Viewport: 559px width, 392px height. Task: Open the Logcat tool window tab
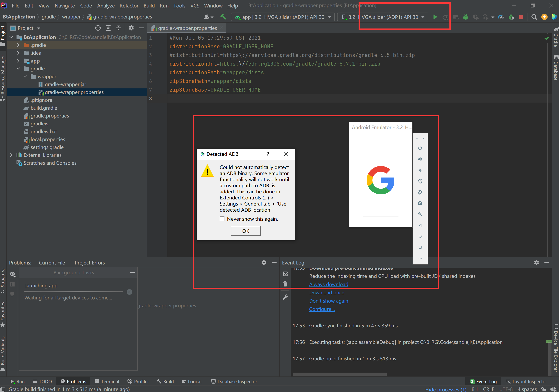pos(192,382)
